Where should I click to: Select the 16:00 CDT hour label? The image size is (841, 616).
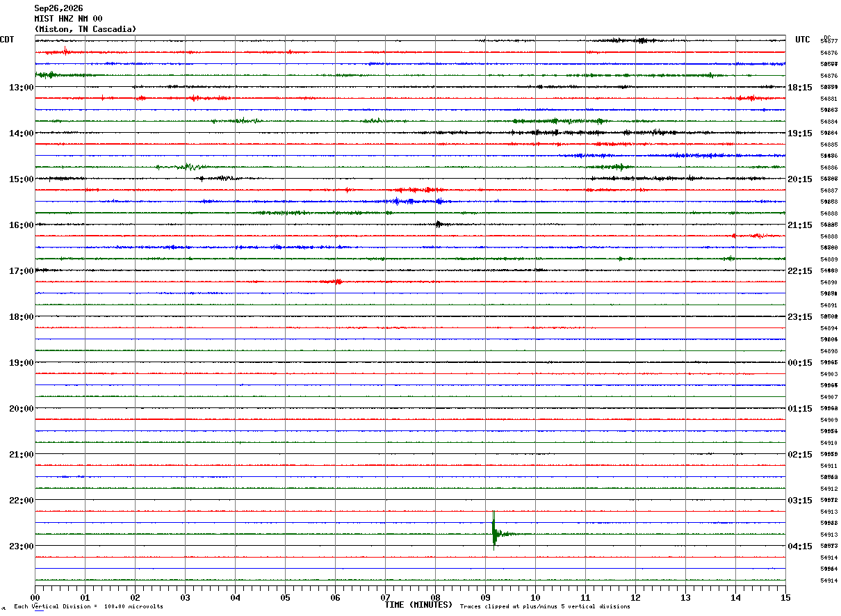[21, 225]
